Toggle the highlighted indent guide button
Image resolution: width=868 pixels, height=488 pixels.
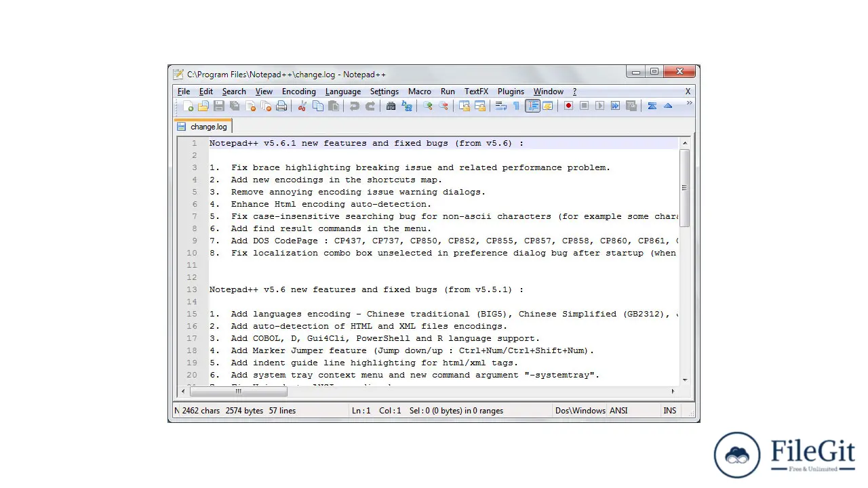[532, 106]
